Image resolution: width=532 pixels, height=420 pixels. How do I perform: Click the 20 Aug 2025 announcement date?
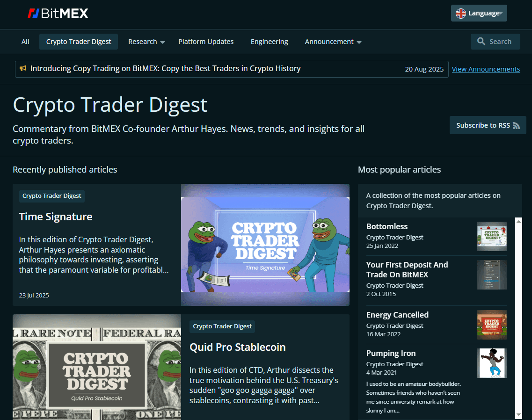[x=424, y=69]
